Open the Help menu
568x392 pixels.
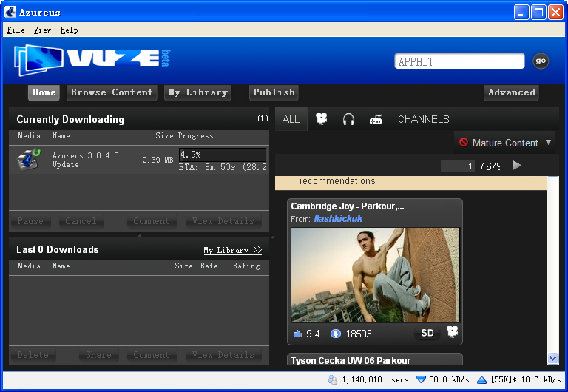[69, 30]
